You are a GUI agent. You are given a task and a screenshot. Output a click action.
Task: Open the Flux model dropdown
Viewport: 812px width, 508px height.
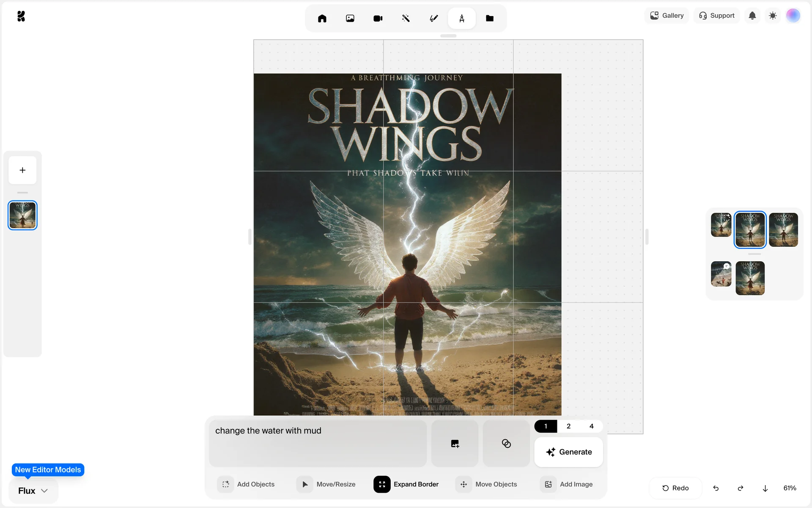coord(33,491)
